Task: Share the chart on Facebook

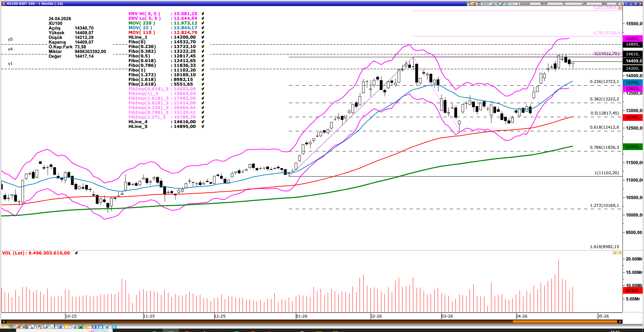Action: 94,327
